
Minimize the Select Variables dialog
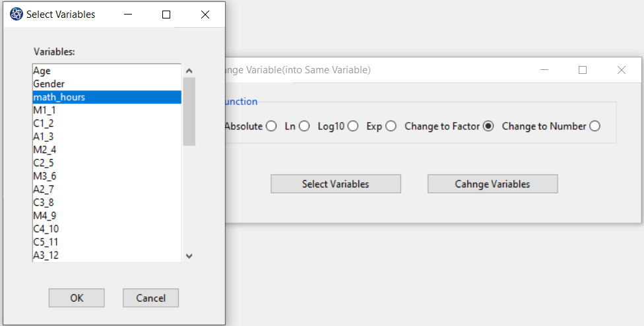click(x=128, y=15)
